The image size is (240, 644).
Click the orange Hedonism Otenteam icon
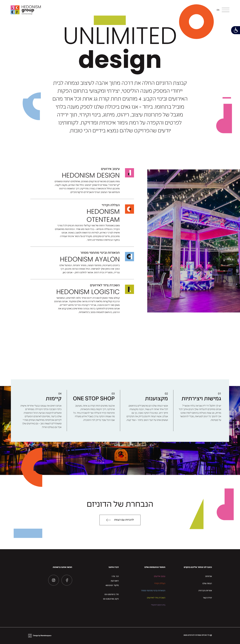[x=129, y=209]
